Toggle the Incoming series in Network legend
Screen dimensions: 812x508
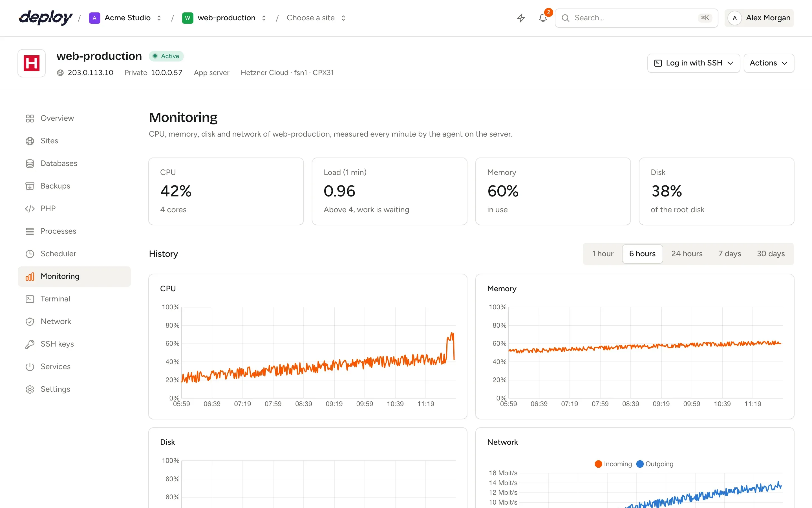pos(613,464)
